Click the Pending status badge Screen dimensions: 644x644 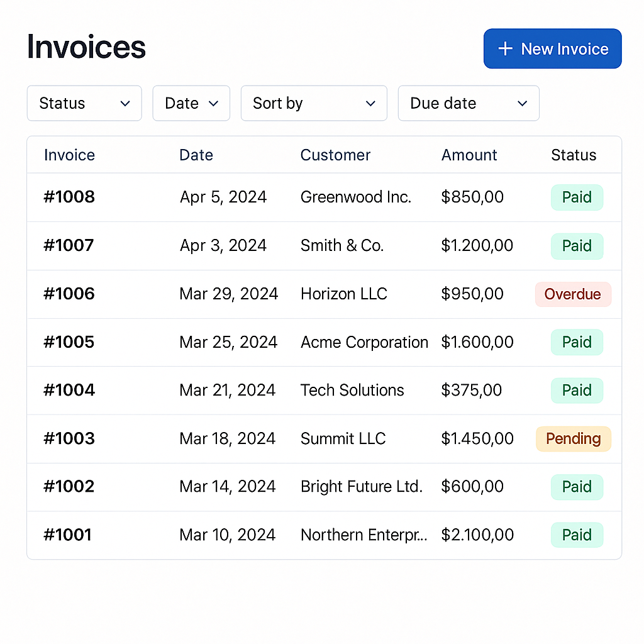pyautogui.click(x=573, y=439)
